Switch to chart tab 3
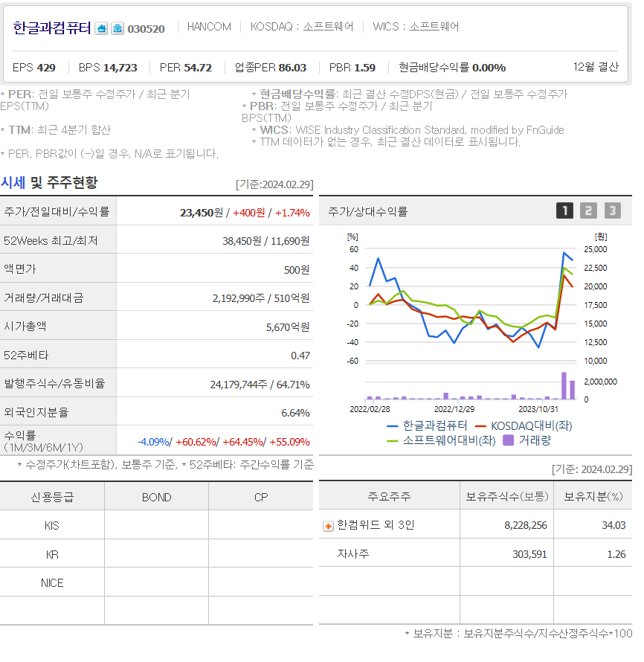Viewport: 644px width, 662px height. [x=612, y=211]
